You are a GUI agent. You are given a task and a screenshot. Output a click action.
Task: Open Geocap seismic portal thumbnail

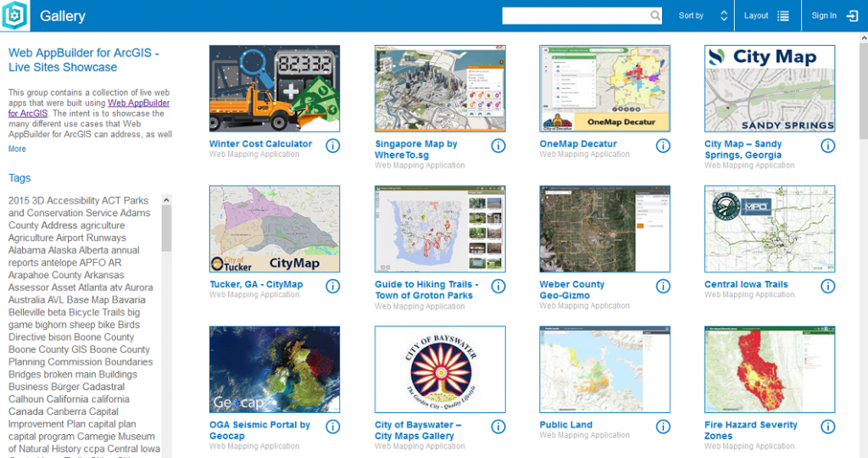coord(275,370)
